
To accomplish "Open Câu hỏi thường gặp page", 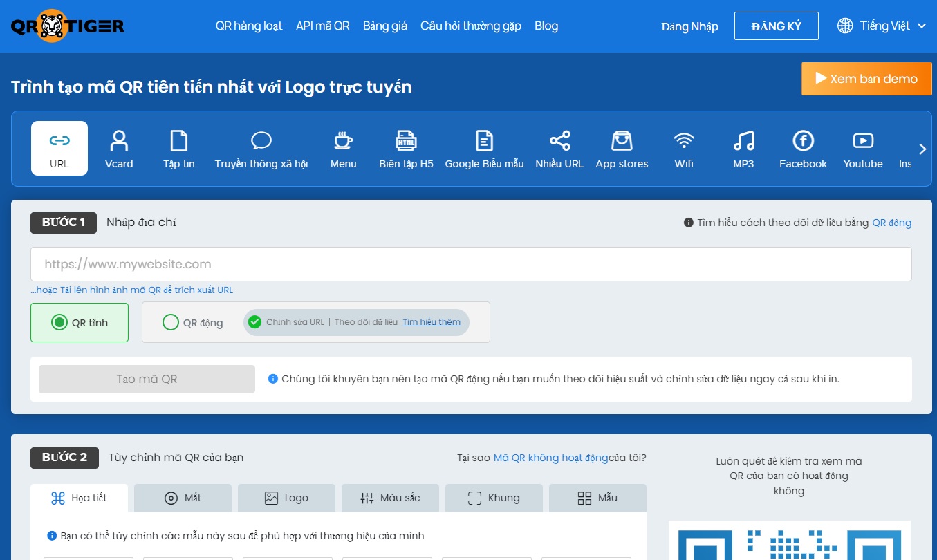I will coord(471,26).
